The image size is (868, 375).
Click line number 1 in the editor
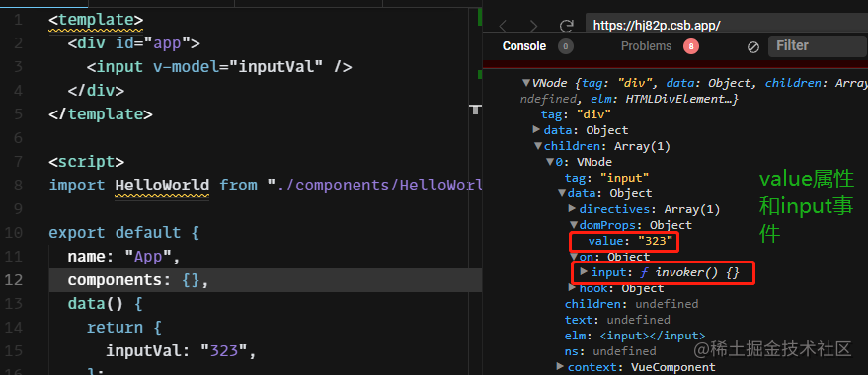pos(18,20)
